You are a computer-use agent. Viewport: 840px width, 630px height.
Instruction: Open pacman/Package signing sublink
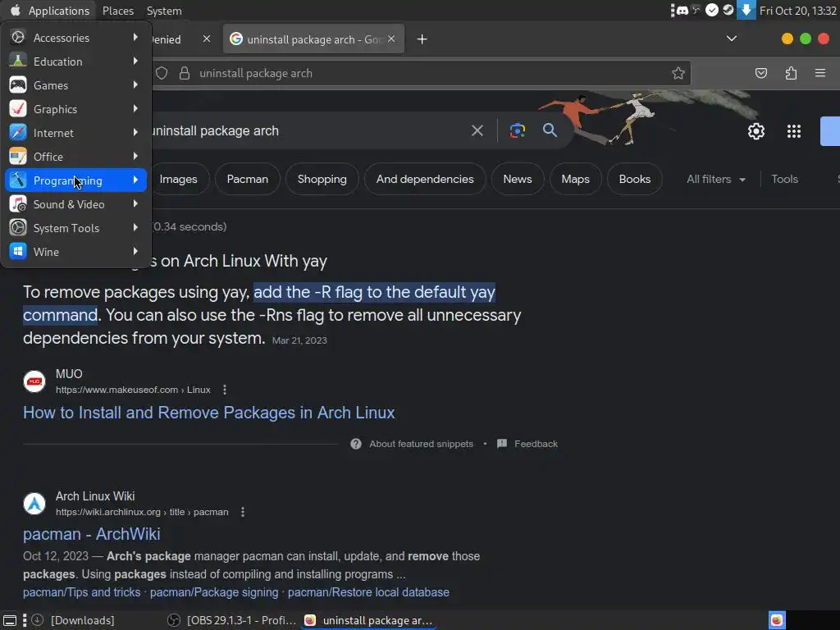tap(214, 592)
